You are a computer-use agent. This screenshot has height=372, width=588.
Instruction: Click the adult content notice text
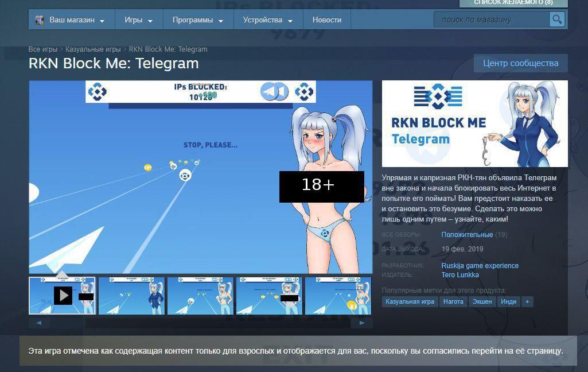[x=295, y=351]
